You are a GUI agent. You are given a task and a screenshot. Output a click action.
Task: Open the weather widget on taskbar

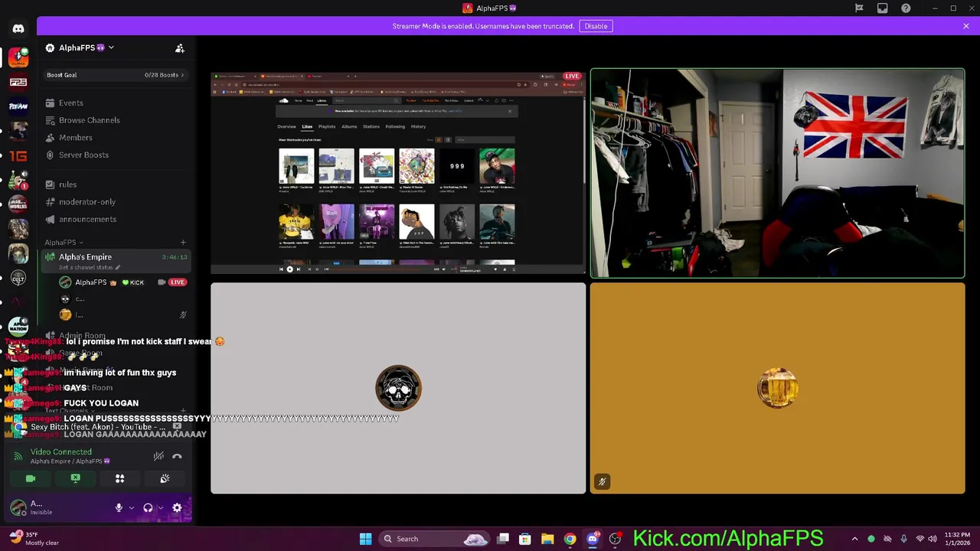(34, 539)
